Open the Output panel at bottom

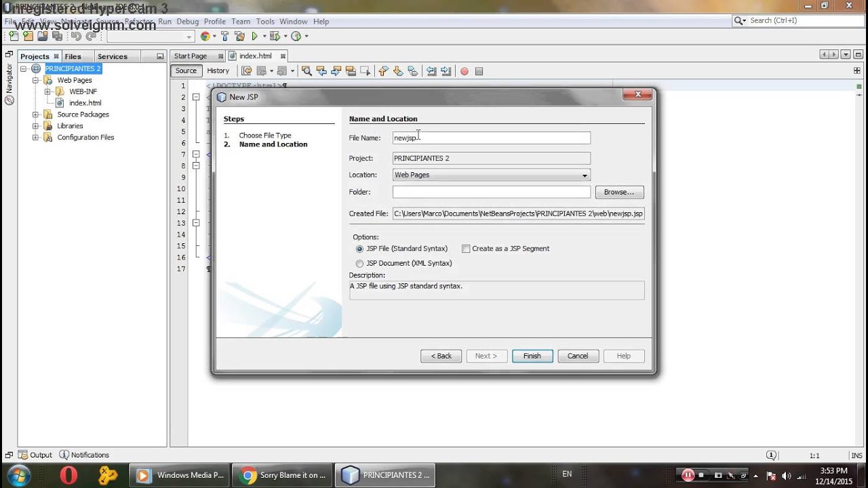[35, 455]
